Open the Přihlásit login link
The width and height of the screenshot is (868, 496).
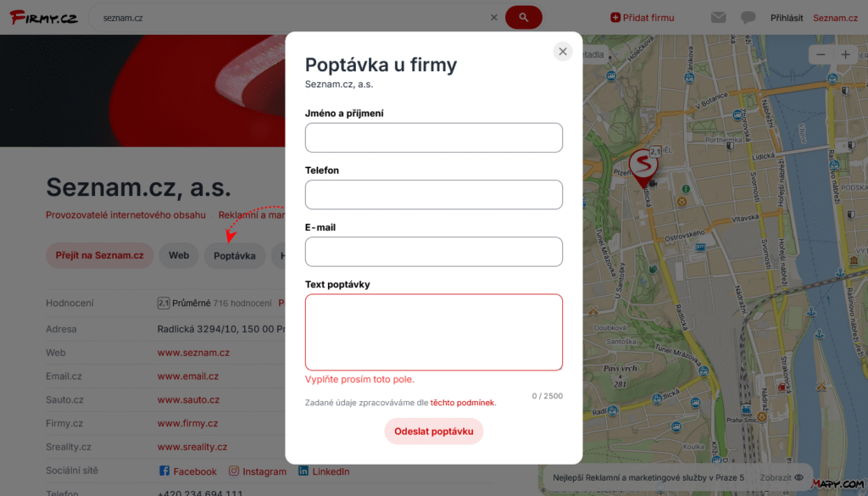coord(786,18)
